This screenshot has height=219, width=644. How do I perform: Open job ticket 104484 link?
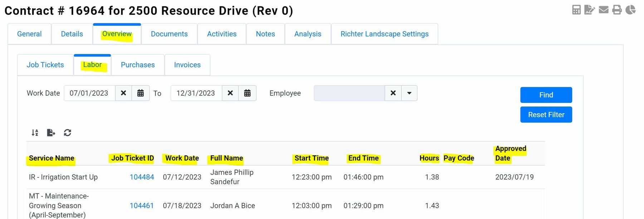(142, 177)
